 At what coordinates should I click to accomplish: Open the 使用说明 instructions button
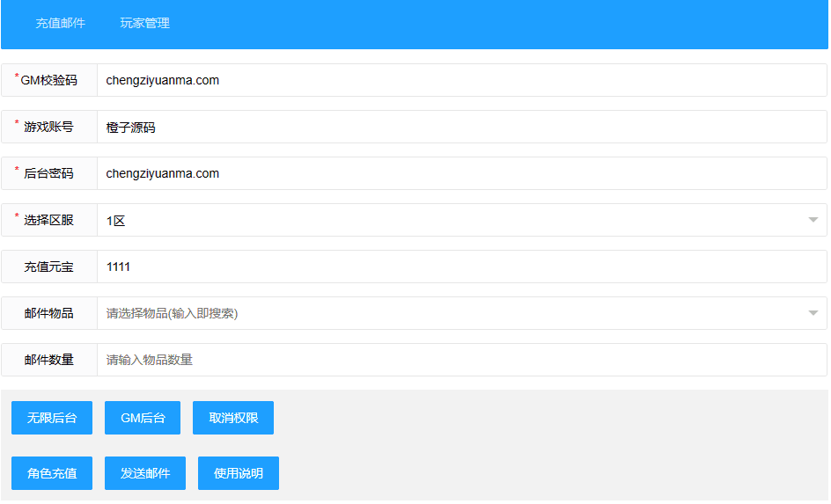click(x=238, y=473)
